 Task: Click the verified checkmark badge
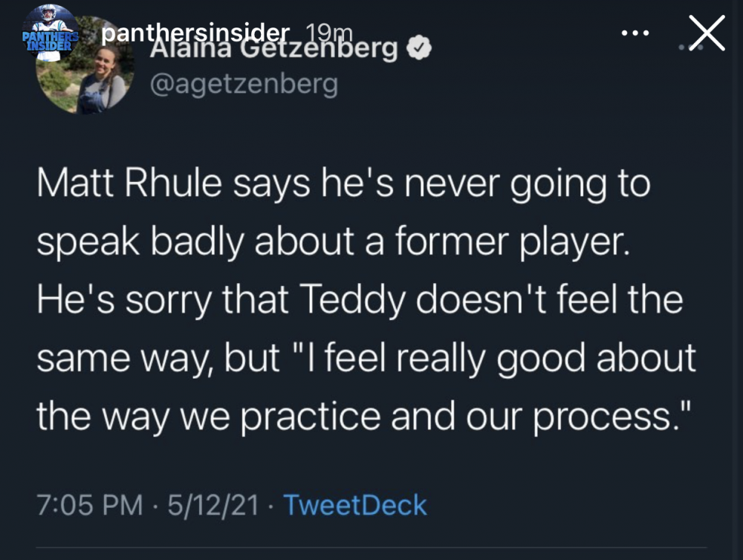tap(421, 50)
